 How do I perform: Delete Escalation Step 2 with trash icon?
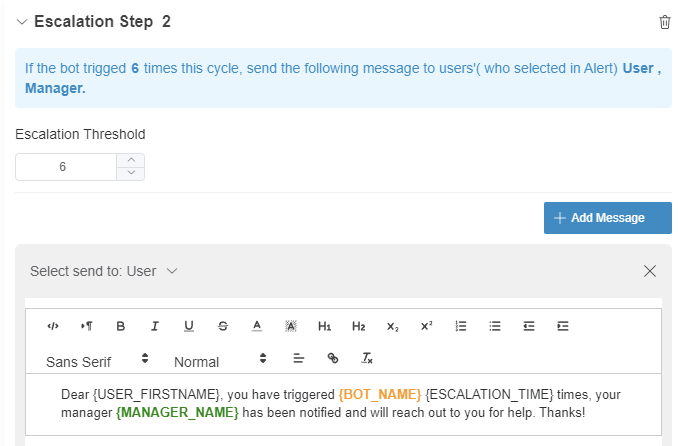665,22
